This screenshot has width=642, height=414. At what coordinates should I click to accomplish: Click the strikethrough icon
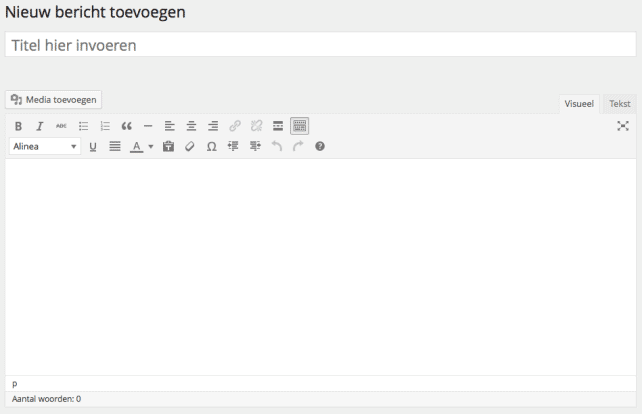coord(62,126)
